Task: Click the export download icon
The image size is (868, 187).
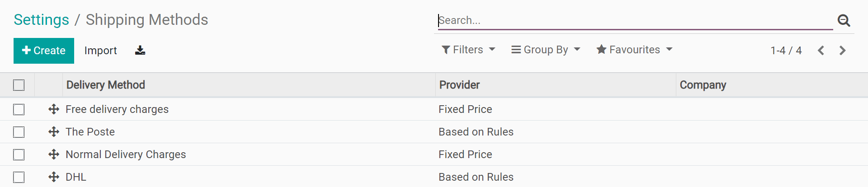Action: pos(140,50)
